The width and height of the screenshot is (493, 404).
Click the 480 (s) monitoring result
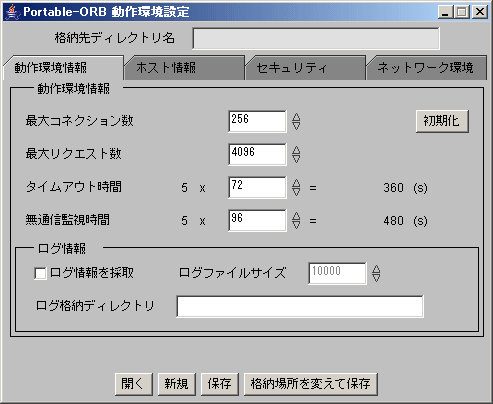coord(405,221)
